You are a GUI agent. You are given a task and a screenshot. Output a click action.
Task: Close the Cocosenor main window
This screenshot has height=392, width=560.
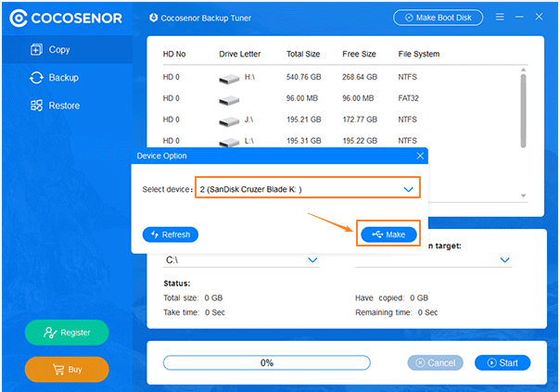pyautogui.click(x=540, y=17)
